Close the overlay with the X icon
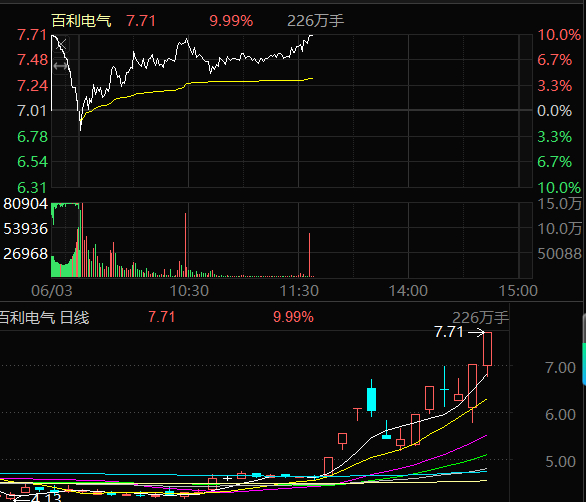This screenshot has width=586, height=502. click(62, 44)
